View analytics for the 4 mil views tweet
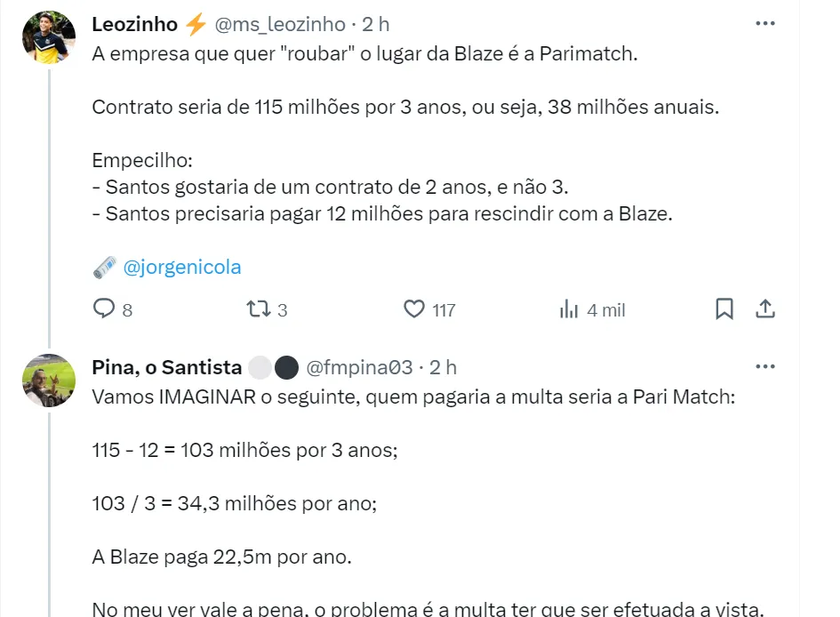The width and height of the screenshot is (840, 617). pos(569,309)
